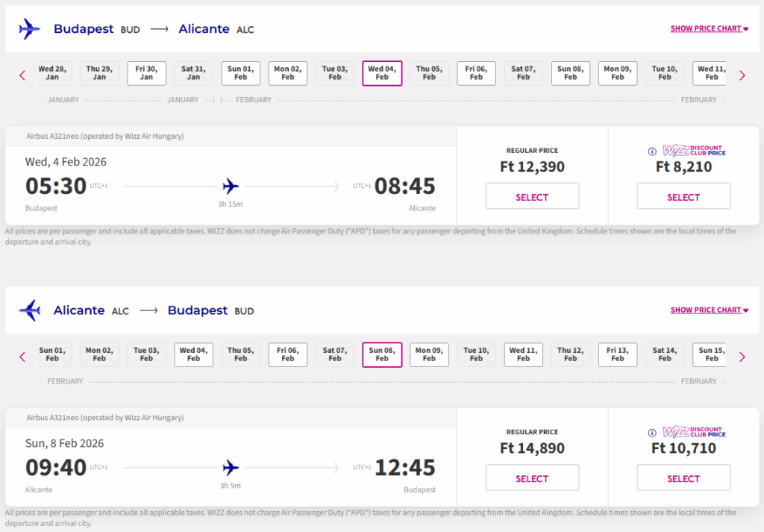
Task: Click the info icon beside outbound Wizz Discount Club price
Action: (x=653, y=151)
